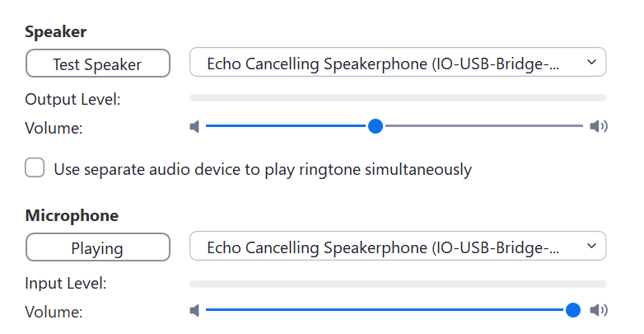
Task: Click the Microphone section heading
Action: pyautogui.click(x=72, y=215)
